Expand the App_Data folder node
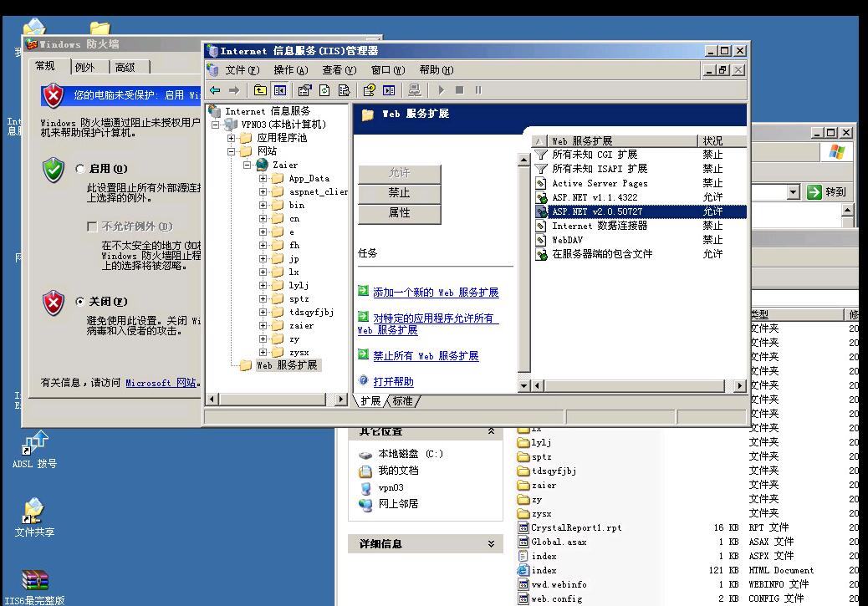This screenshot has width=868, height=606. pos(263,178)
